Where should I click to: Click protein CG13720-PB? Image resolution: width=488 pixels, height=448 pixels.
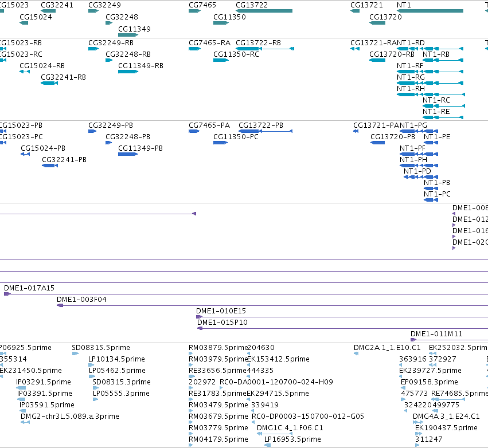(377, 143)
